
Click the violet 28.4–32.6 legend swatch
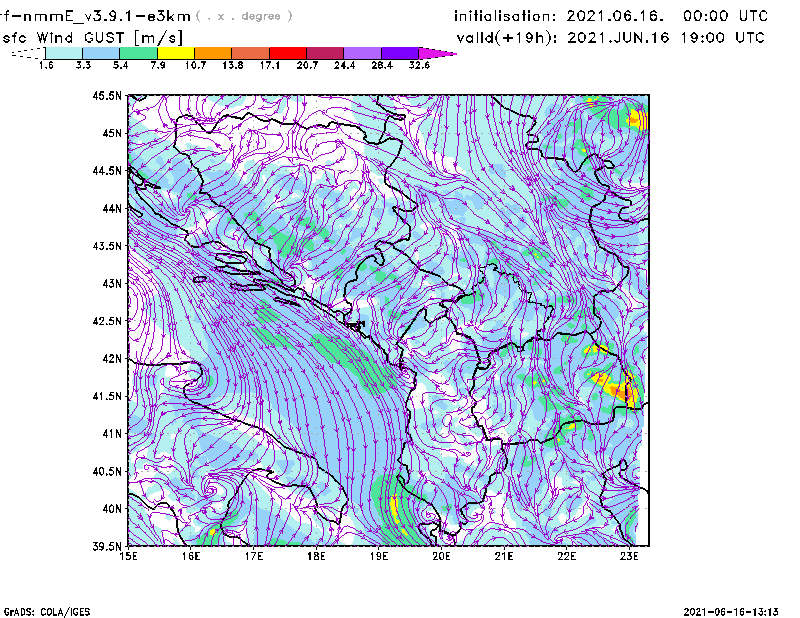(400, 53)
